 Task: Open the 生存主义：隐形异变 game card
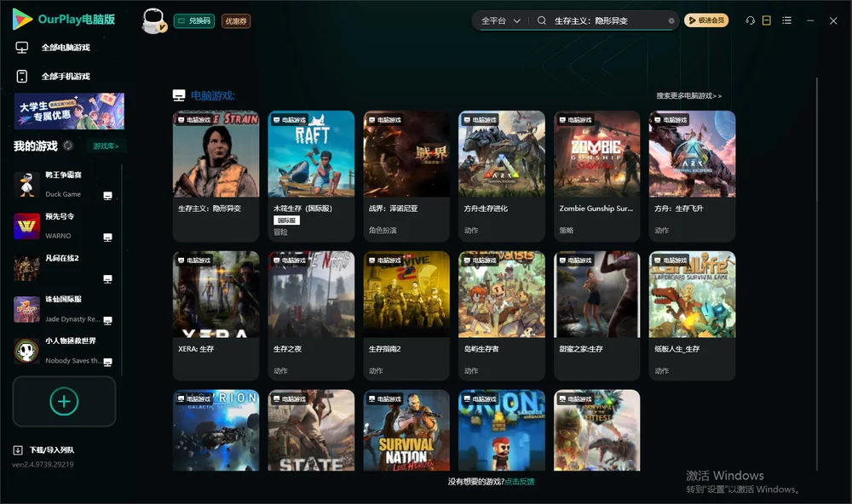[216, 176]
